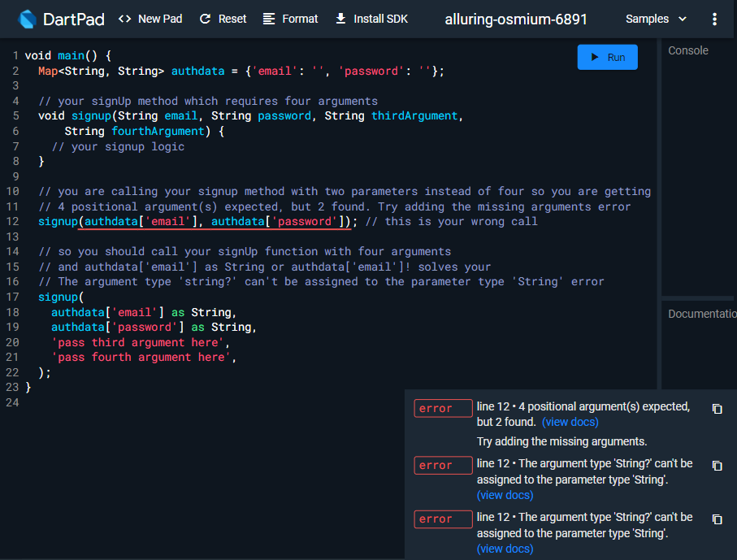The width and height of the screenshot is (737, 560).
Task: Click pad name alluring-osmium-6891
Action: click(516, 20)
